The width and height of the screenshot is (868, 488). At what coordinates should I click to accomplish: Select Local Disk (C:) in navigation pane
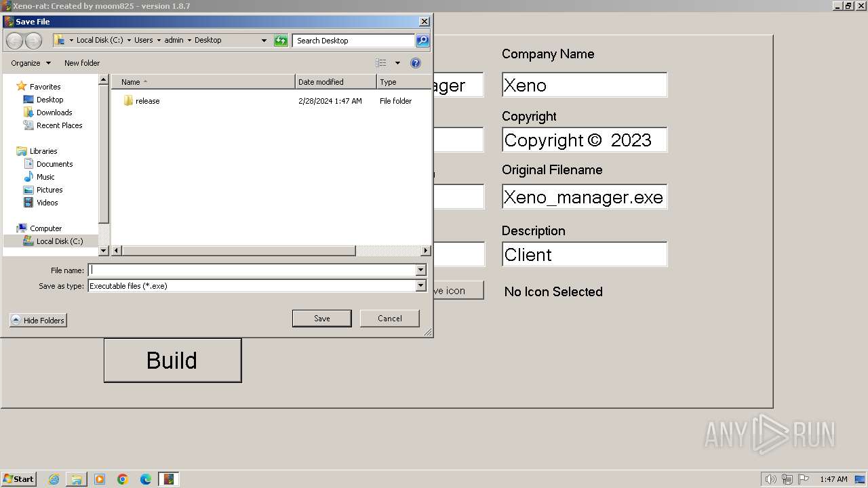point(60,241)
